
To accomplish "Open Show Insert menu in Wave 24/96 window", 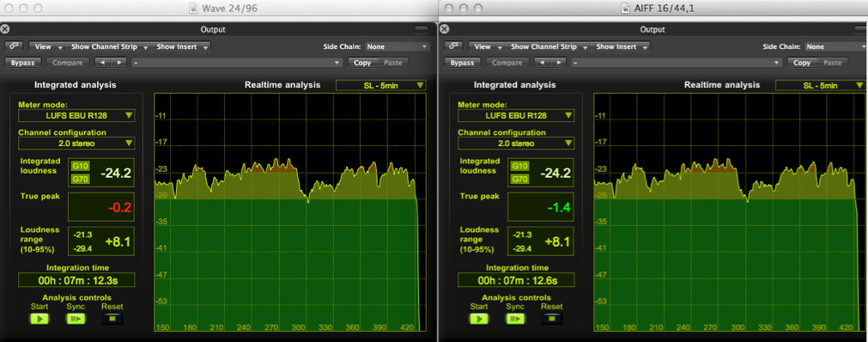I will [x=181, y=46].
